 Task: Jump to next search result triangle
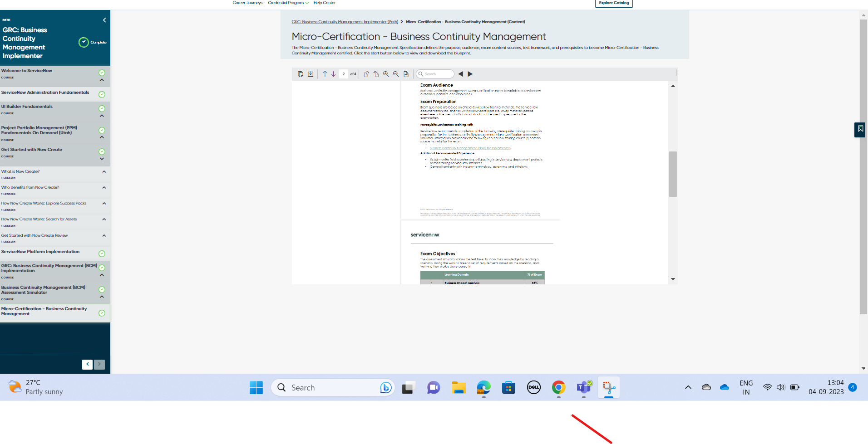[x=470, y=74]
